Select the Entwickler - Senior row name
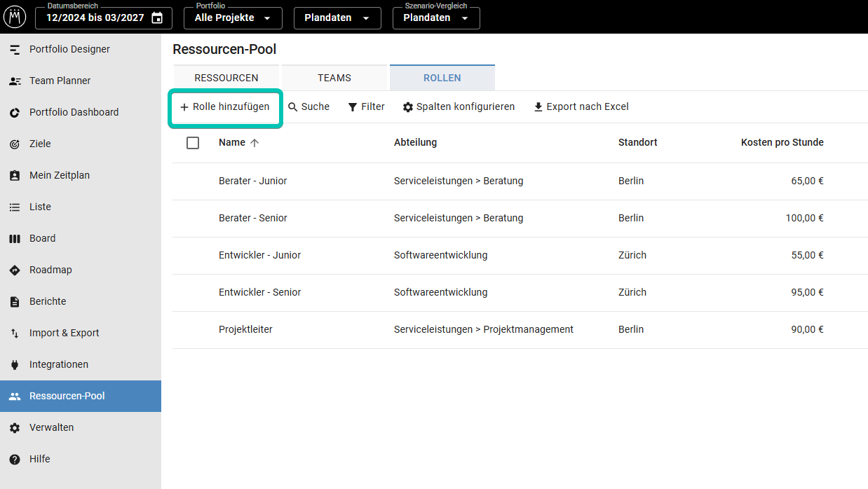The width and height of the screenshot is (868, 489). click(x=259, y=293)
